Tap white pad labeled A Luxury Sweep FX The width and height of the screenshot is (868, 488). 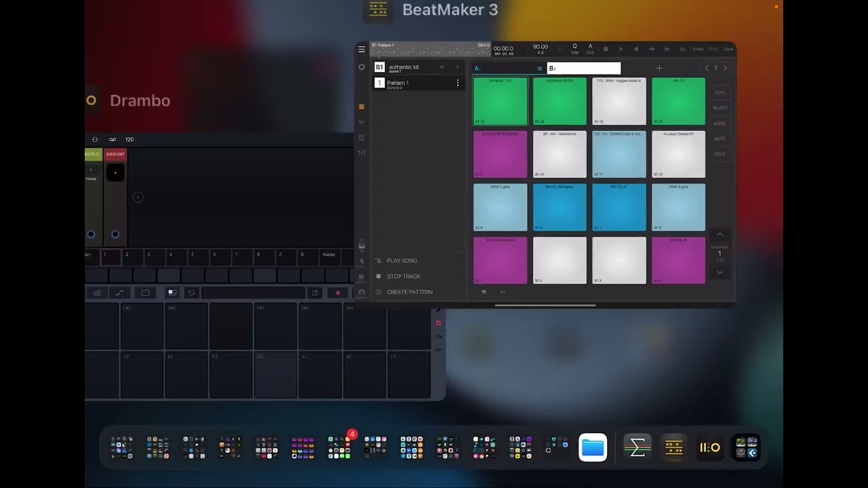[678, 155]
